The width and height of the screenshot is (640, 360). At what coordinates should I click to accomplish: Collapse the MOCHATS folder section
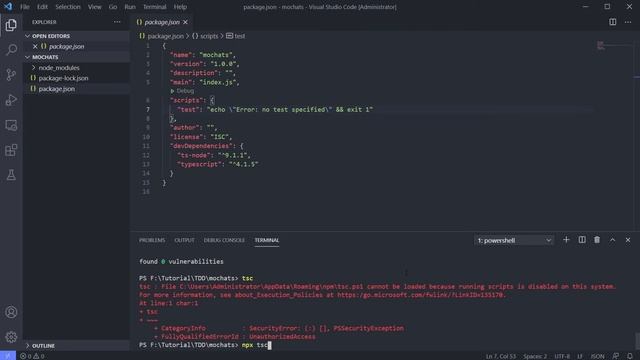click(77, 57)
